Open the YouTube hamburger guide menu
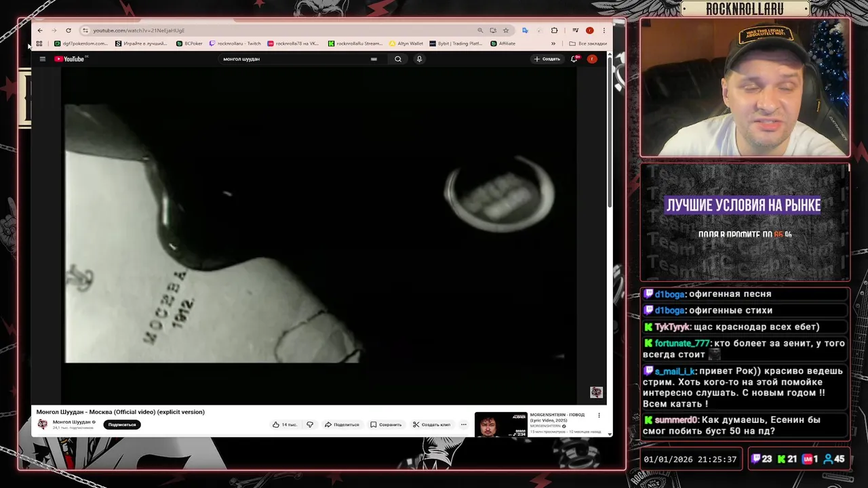This screenshot has height=488, width=868. 43,59
